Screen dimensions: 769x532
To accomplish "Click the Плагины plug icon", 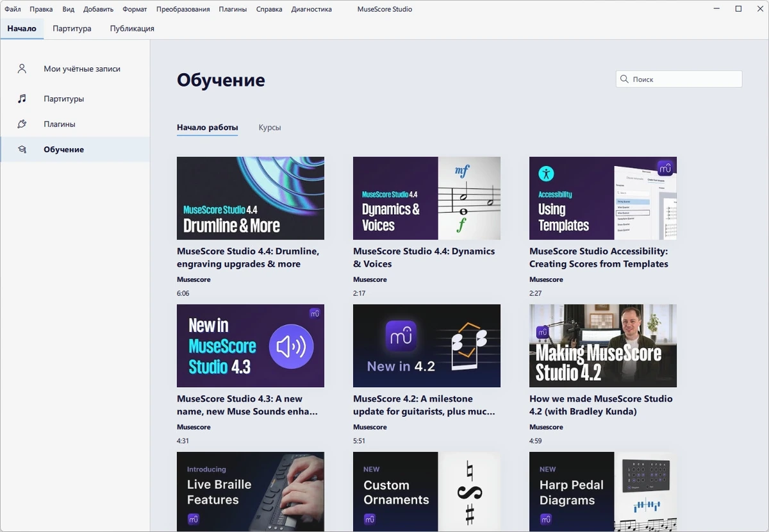I will point(22,124).
